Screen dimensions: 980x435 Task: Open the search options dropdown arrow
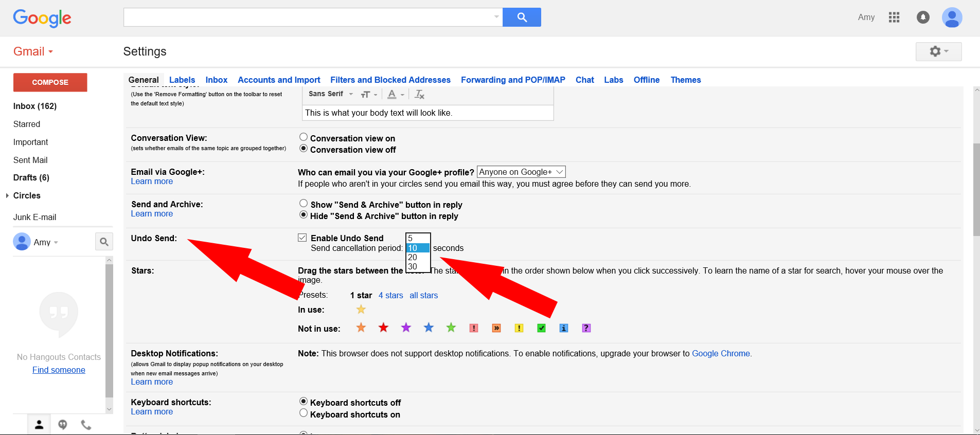pyautogui.click(x=496, y=17)
